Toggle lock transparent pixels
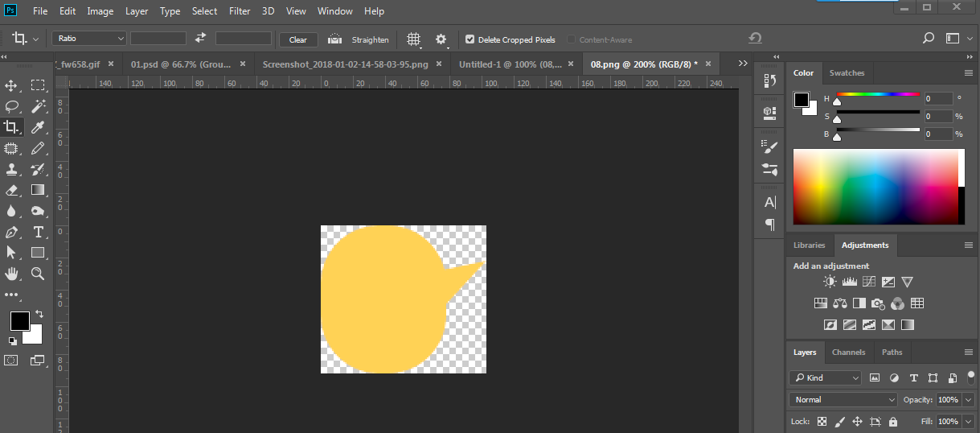Viewport: 980px width, 433px height. coord(822,421)
